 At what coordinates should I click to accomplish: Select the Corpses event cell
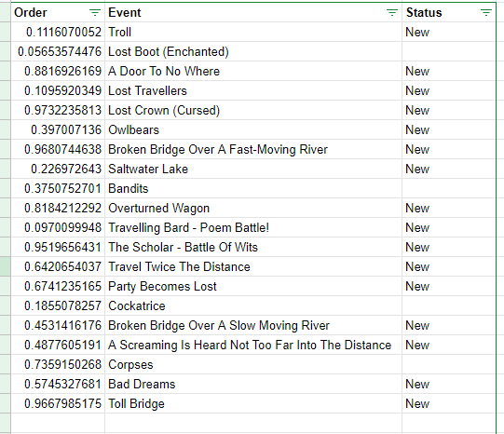point(253,364)
